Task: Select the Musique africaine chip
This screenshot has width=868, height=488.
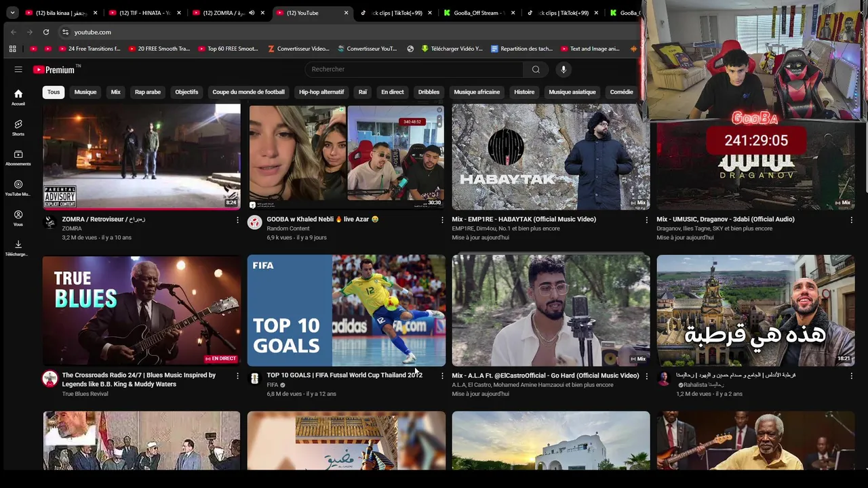Action: tap(477, 92)
